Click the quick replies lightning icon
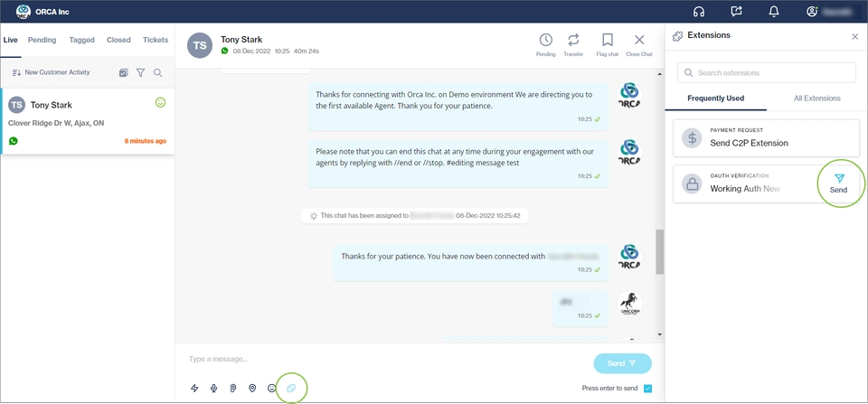868x404 pixels. pyautogui.click(x=194, y=388)
